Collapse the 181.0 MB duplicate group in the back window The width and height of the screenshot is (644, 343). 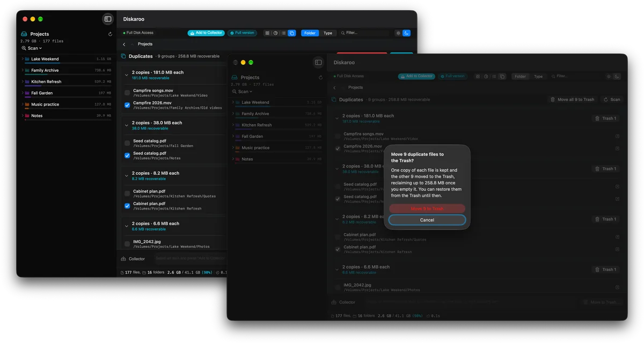[x=127, y=75]
